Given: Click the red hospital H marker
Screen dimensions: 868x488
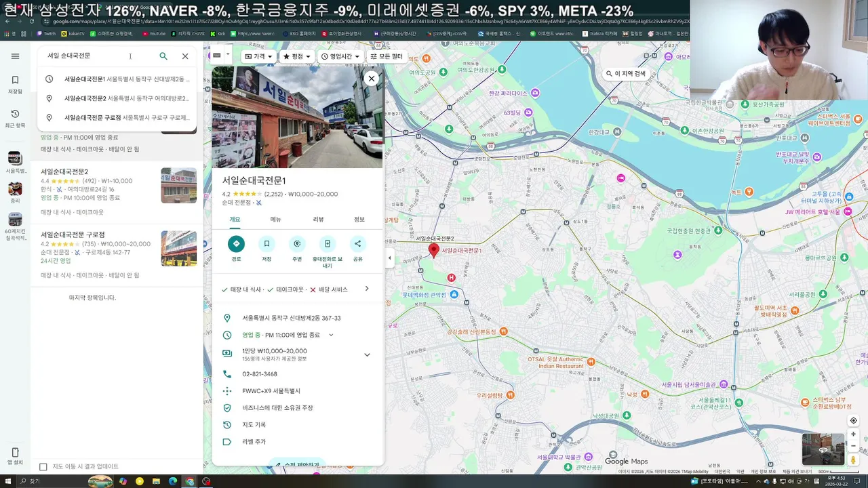Looking at the screenshot, I should click(x=452, y=278).
